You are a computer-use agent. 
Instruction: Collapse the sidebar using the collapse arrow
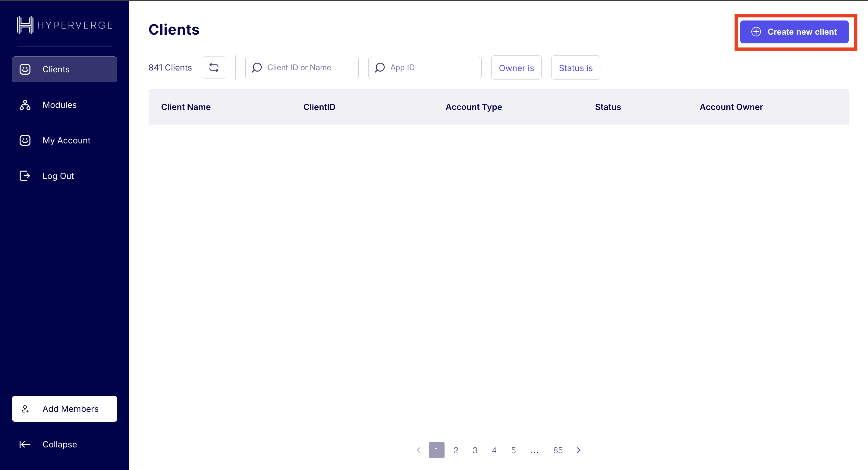25,444
